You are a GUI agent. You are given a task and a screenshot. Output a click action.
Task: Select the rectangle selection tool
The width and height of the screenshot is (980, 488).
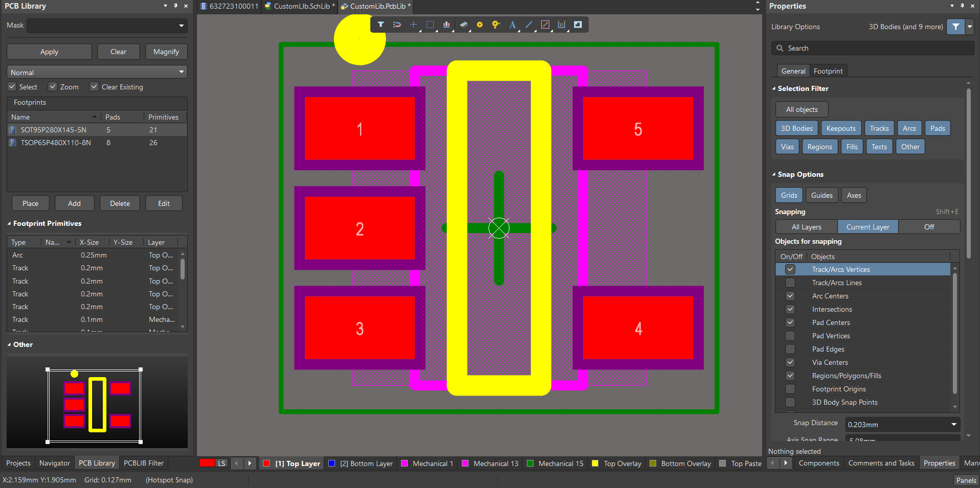click(430, 25)
